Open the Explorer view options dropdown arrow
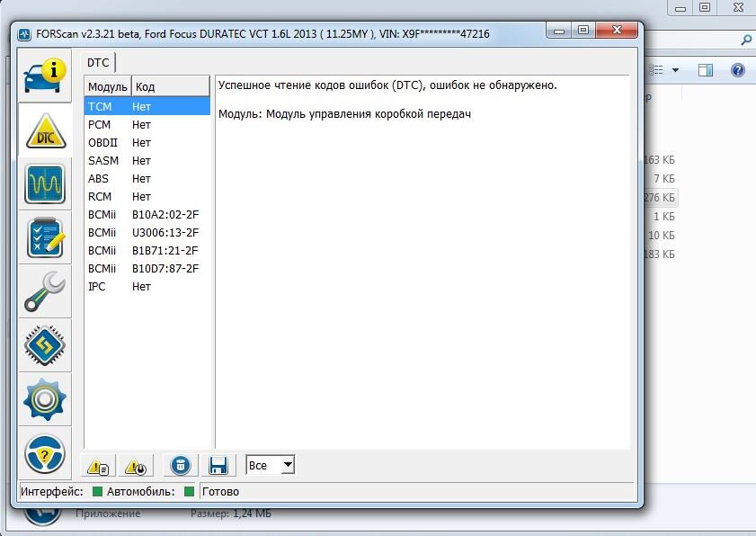 coord(675,70)
